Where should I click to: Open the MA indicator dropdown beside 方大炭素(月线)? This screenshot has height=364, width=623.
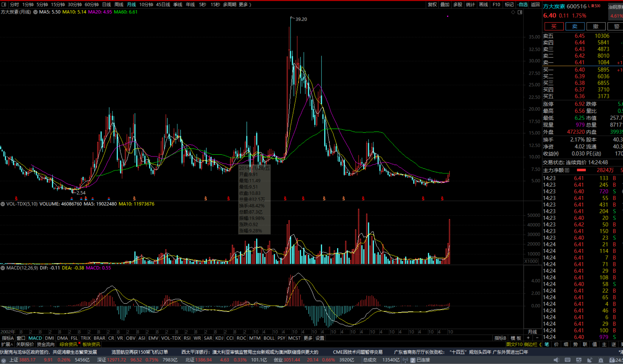[35, 12]
